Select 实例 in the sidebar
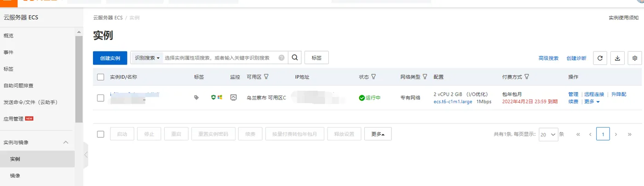 coord(37,159)
